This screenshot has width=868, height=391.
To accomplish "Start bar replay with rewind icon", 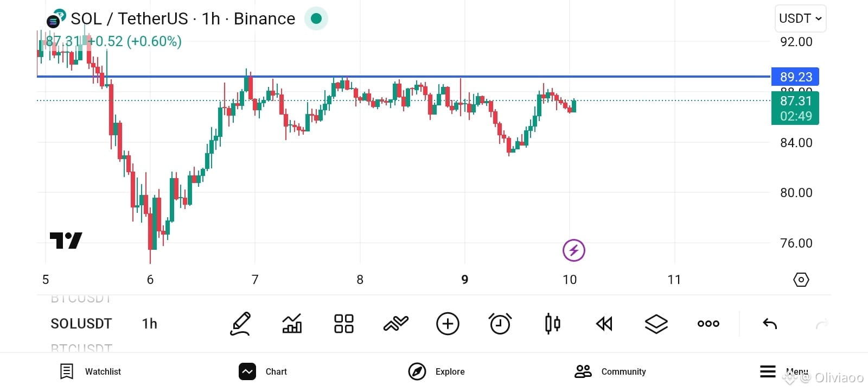I will point(604,324).
